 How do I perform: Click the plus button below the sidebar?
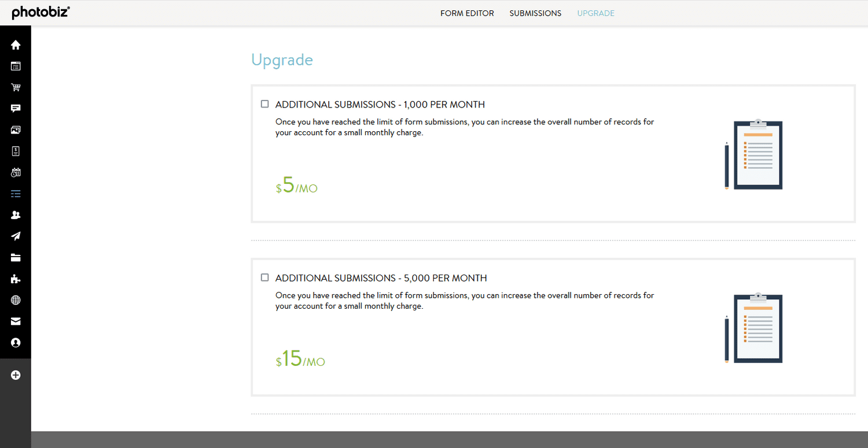tap(16, 375)
